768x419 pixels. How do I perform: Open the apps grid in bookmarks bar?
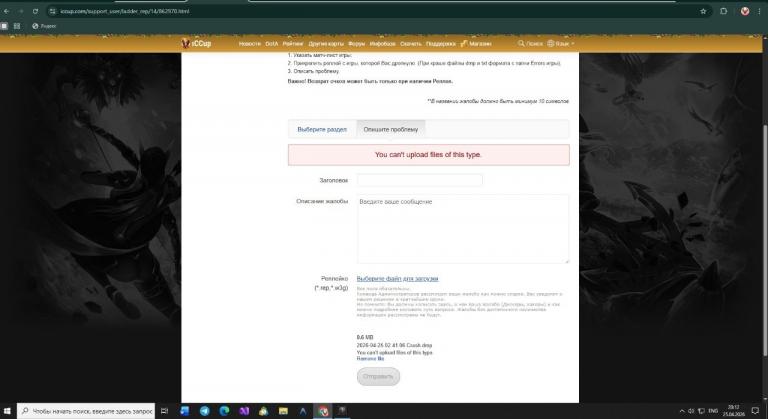pyautogui.click(x=17, y=26)
